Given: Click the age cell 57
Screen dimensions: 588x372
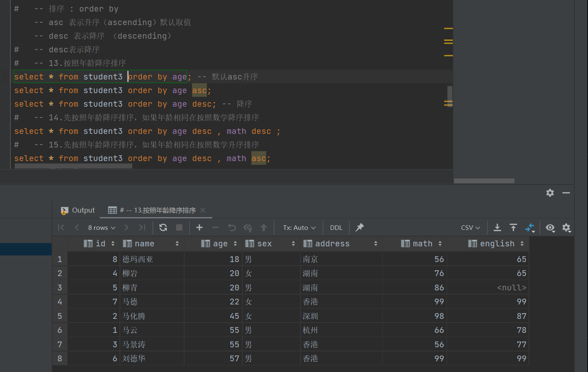Looking at the screenshot, I should 213,358.
